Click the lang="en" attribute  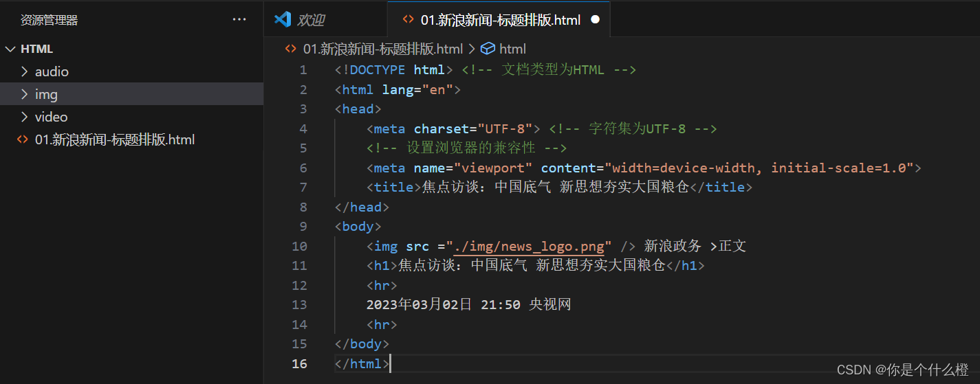[x=417, y=89]
